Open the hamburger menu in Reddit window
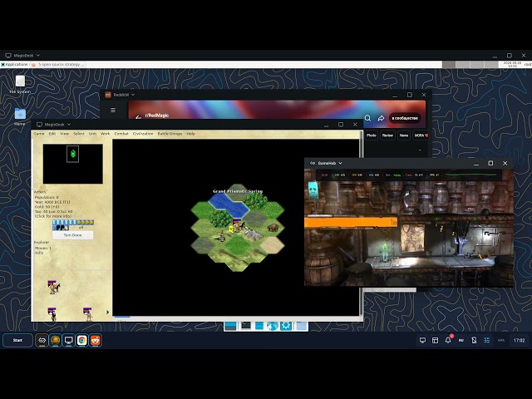 coord(113,110)
